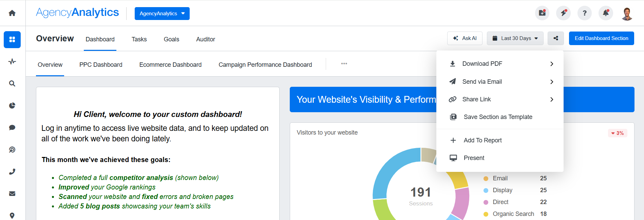Screen dimensions: 644x220
Task: Click the share icon button
Action: (556, 38)
